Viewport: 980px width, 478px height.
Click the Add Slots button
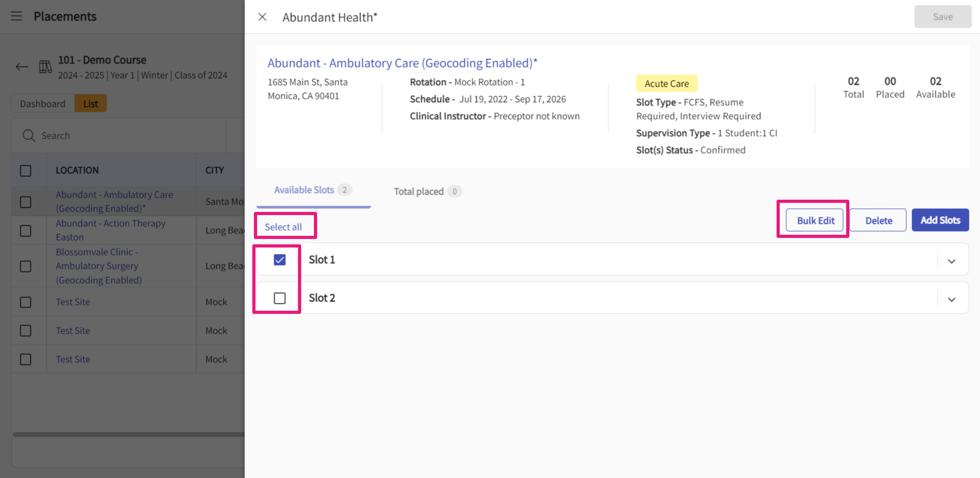(940, 220)
